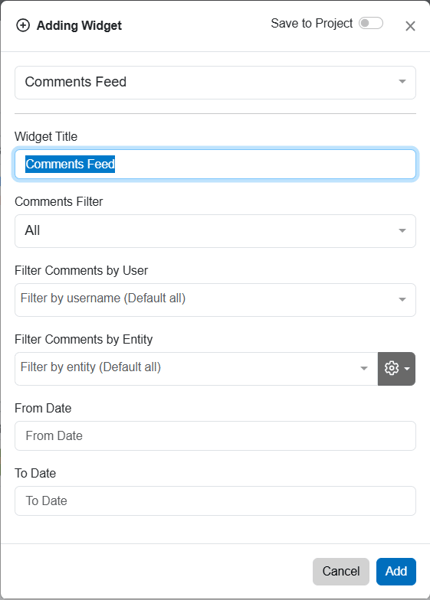This screenshot has height=600, width=430.
Task: Click the Widget Title text field
Action: click(x=215, y=164)
